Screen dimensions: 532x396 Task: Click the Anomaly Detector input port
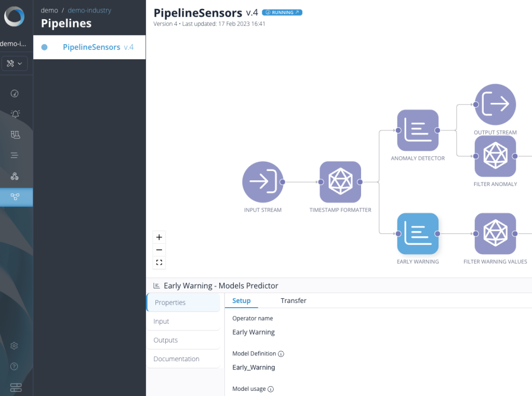click(x=398, y=130)
